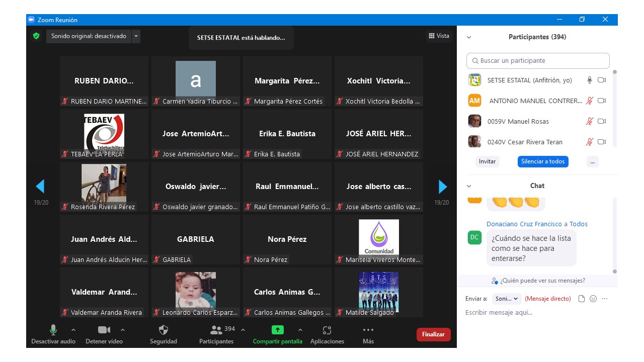Open the Enviar a recipient dropdown
This screenshot has width=644, height=362.
[507, 299]
